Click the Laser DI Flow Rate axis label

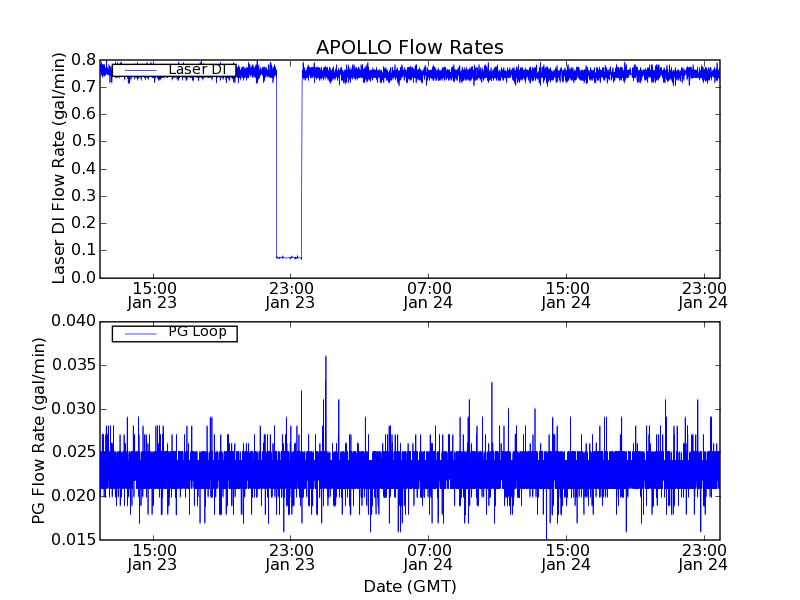pos(59,168)
